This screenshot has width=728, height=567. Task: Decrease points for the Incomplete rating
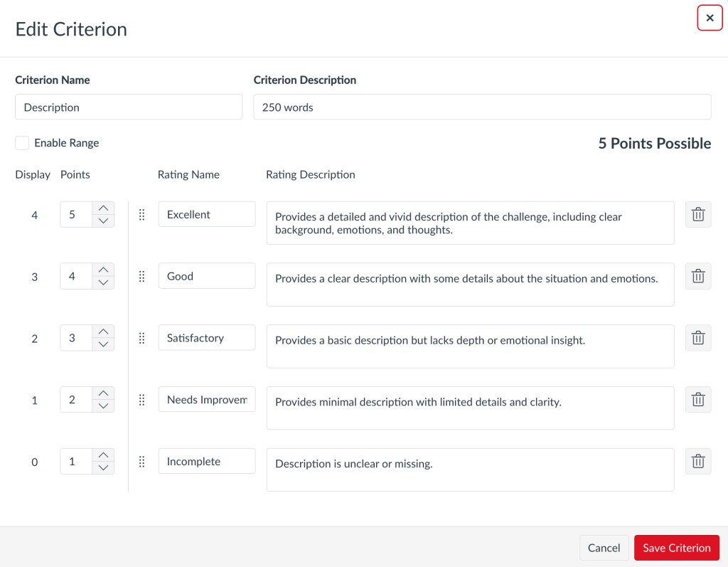[103, 468]
